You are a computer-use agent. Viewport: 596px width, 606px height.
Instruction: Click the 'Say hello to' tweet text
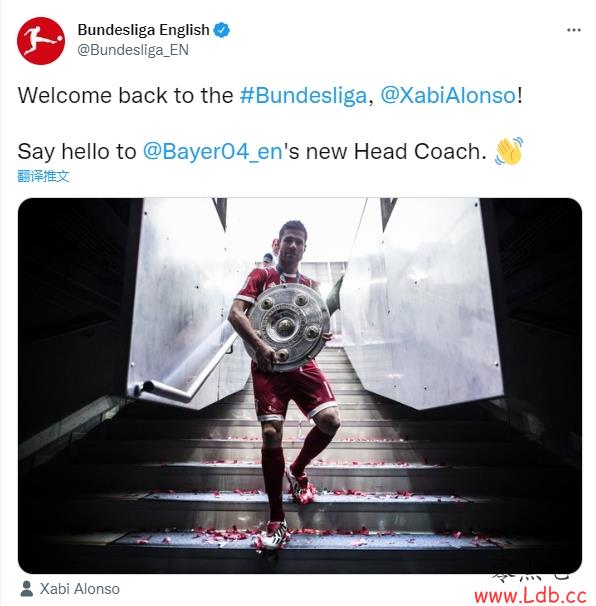(x=77, y=152)
